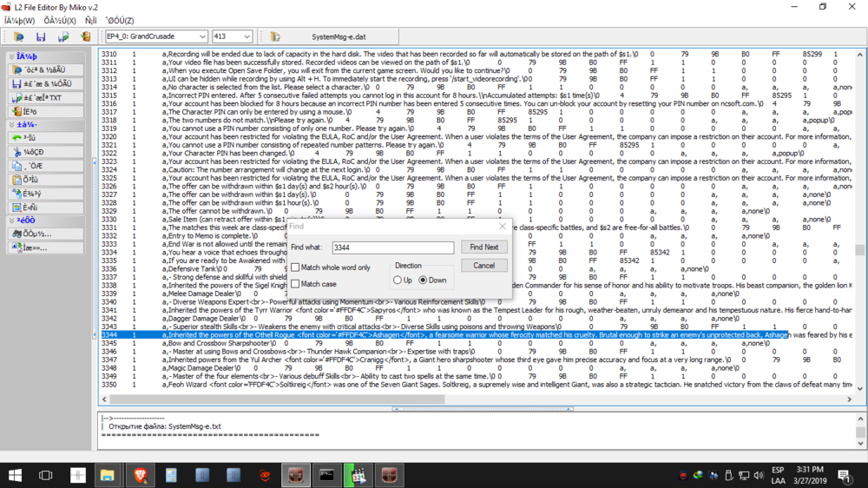The width and height of the screenshot is (868, 488).
Task: Open the menu bar item ending in (Z)
Action: (120, 20)
